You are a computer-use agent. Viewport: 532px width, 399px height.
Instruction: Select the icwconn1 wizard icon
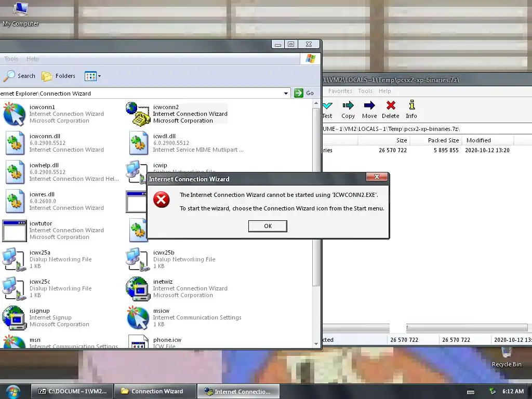coord(14,114)
